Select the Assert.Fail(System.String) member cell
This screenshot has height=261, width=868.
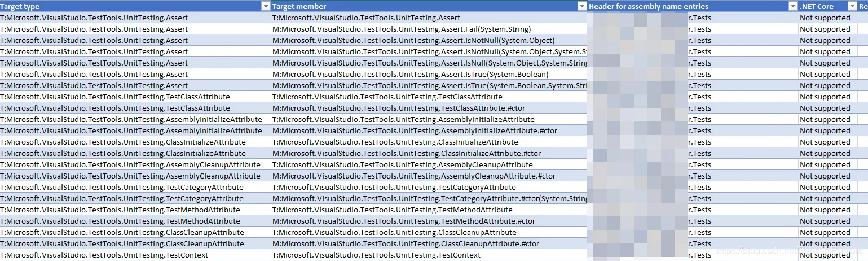pyautogui.click(x=429, y=29)
